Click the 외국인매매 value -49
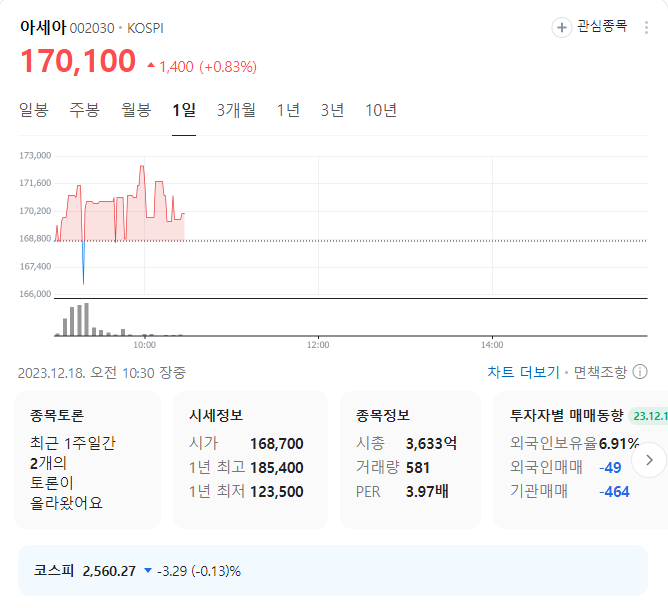The height and width of the screenshot is (608, 668). coord(610,467)
